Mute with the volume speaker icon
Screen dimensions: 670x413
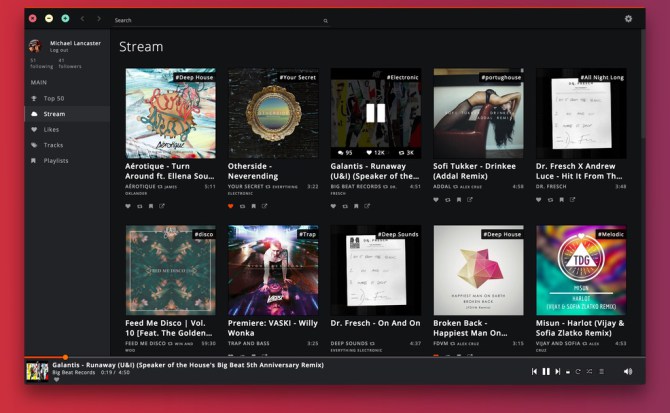[628, 372]
